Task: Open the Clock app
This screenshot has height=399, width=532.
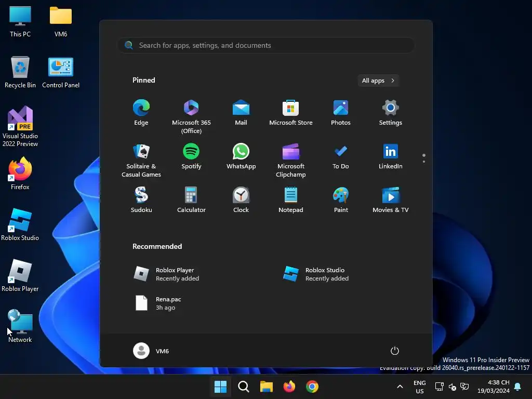Action: click(241, 200)
